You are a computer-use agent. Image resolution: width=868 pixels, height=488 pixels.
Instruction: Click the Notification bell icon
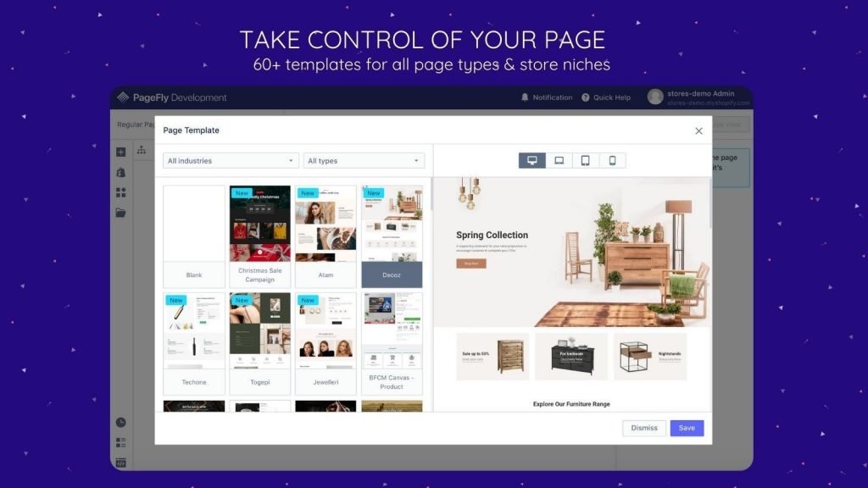[526, 97]
